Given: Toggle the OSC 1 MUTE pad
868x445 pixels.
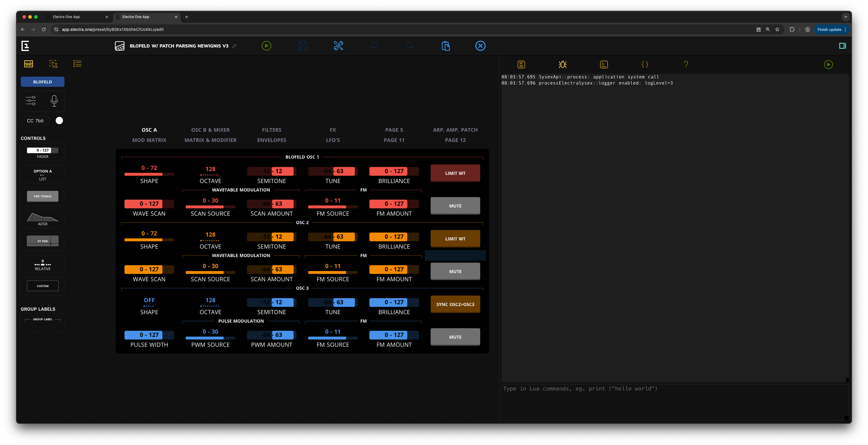Looking at the screenshot, I should [455, 205].
